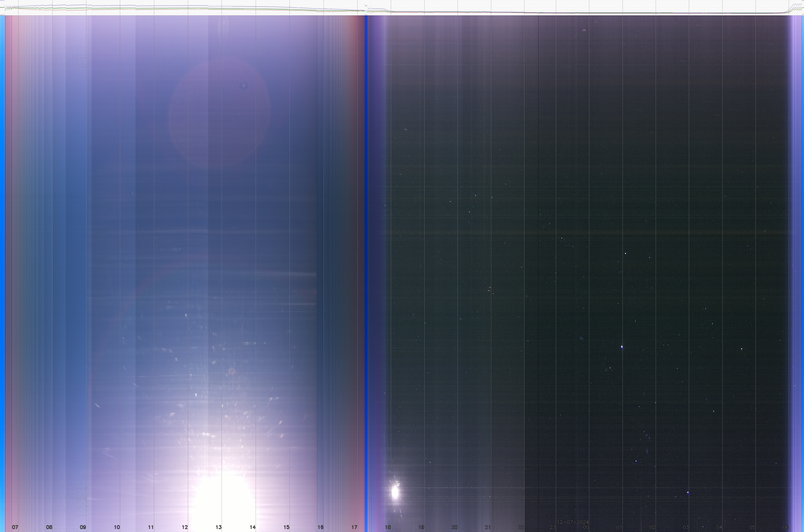Click the 08 hour label
This screenshot has height=532, width=804.
tap(49, 527)
